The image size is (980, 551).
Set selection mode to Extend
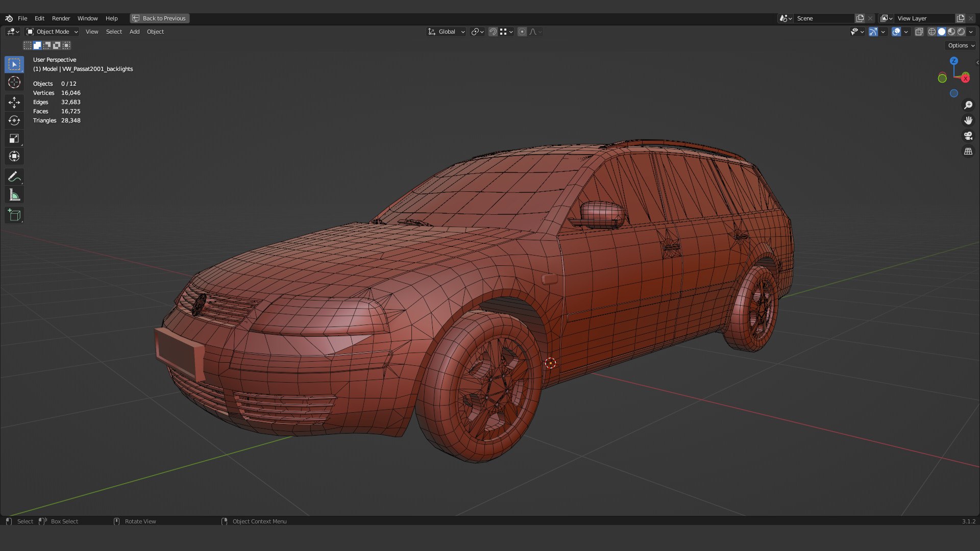coord(37,45)
